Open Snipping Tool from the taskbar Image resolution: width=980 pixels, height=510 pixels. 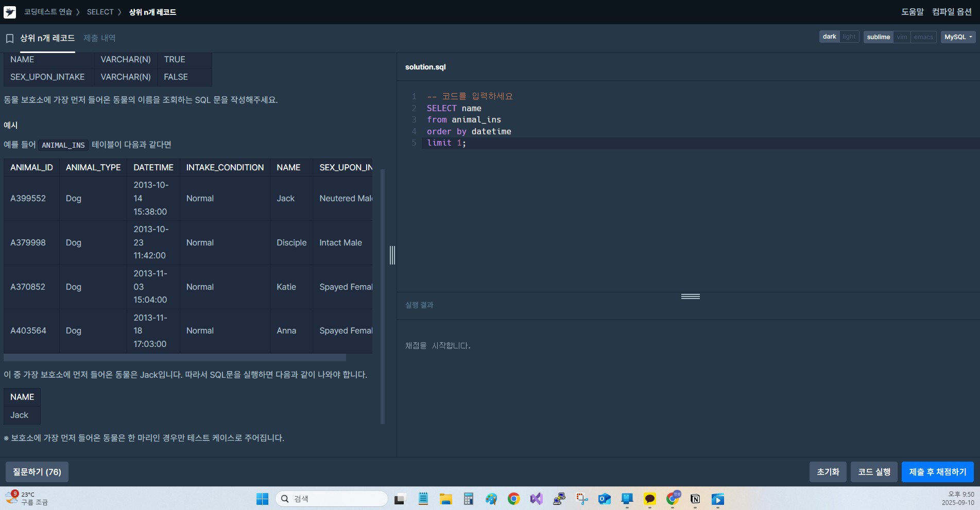581,499
